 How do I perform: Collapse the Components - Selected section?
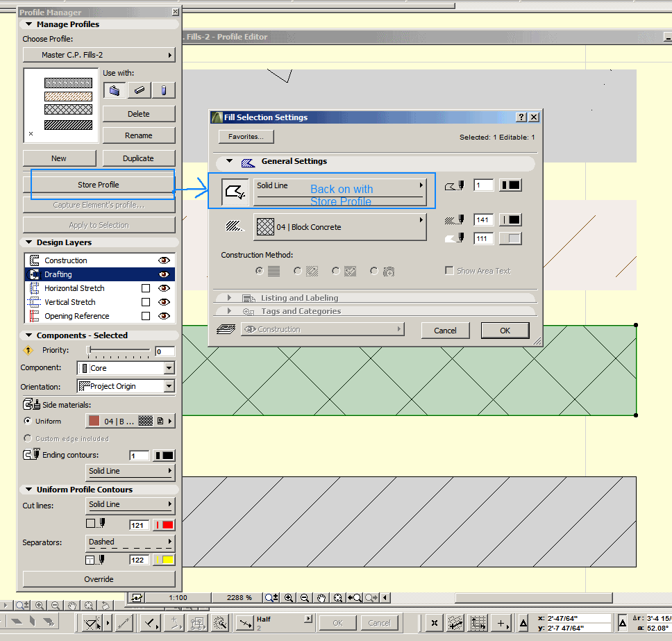coord(28,335)
